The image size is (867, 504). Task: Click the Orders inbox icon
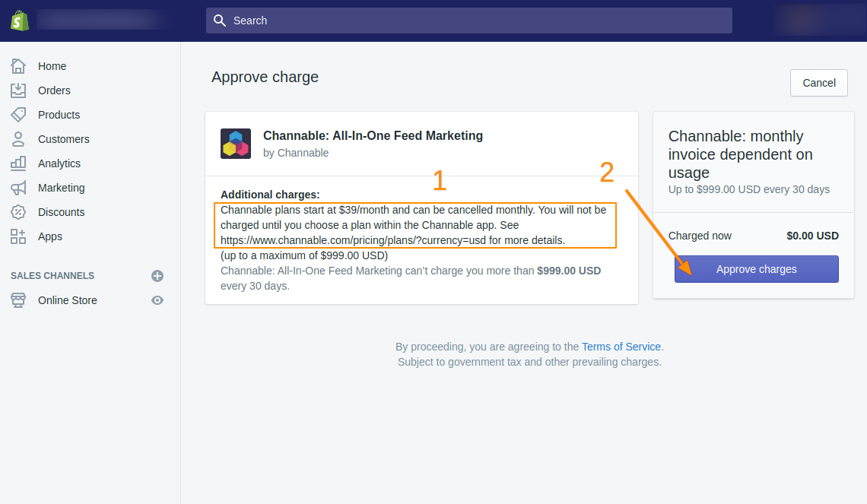pyautogui.click(x=18, y=90)
